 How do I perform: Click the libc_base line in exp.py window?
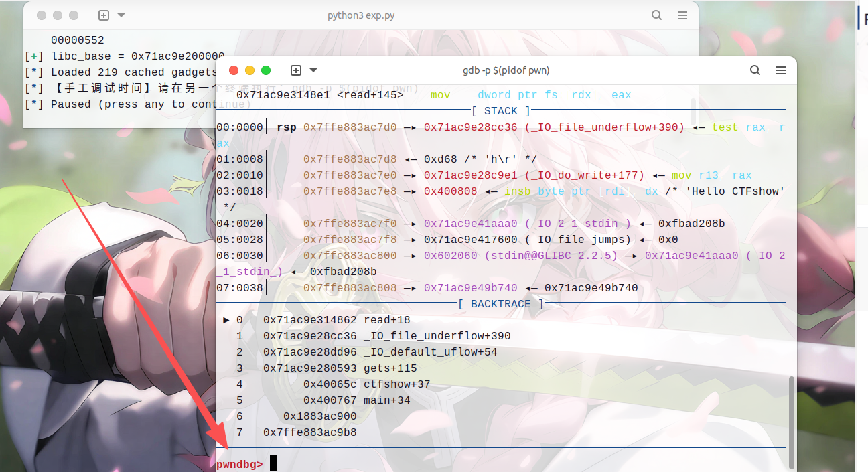[x=125, y=56]
